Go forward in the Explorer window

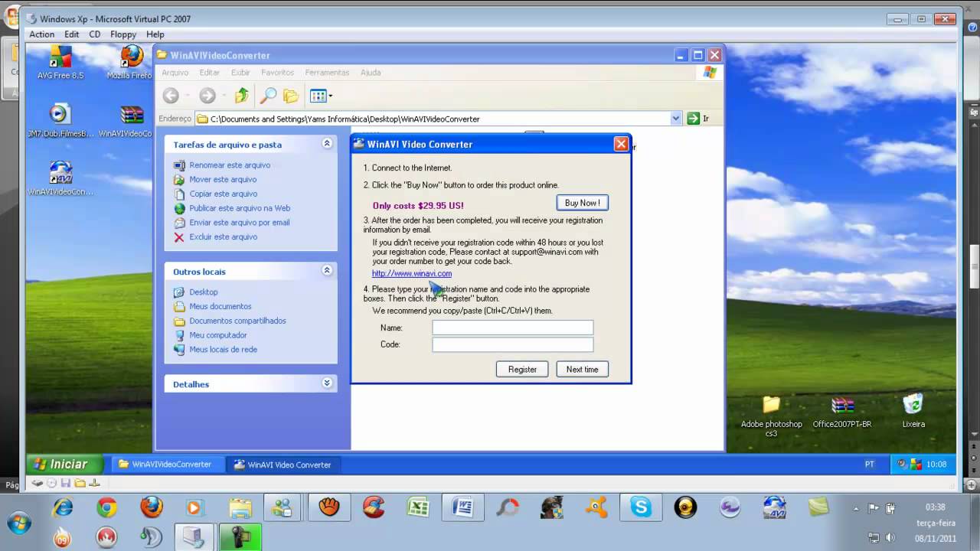207,96
